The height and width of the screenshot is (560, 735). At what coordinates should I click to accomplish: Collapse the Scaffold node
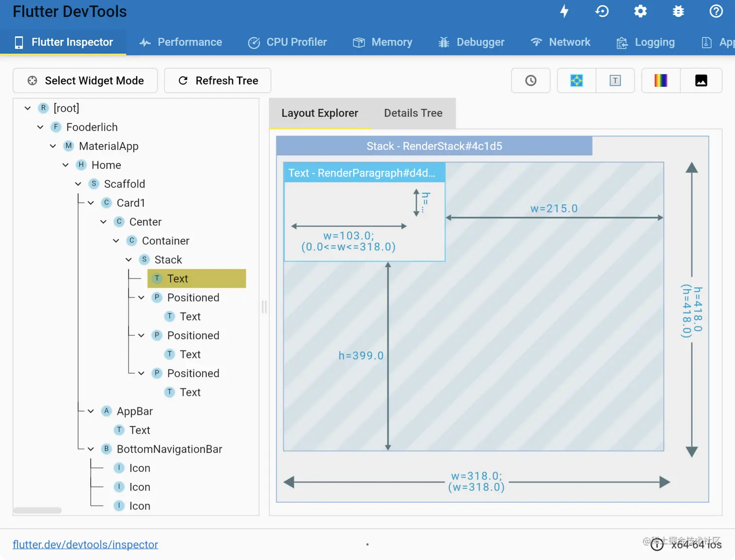(78, 184)
